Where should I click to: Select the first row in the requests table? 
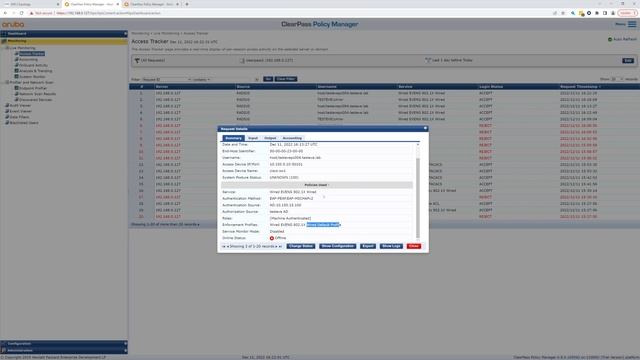(x=384, y=93)
